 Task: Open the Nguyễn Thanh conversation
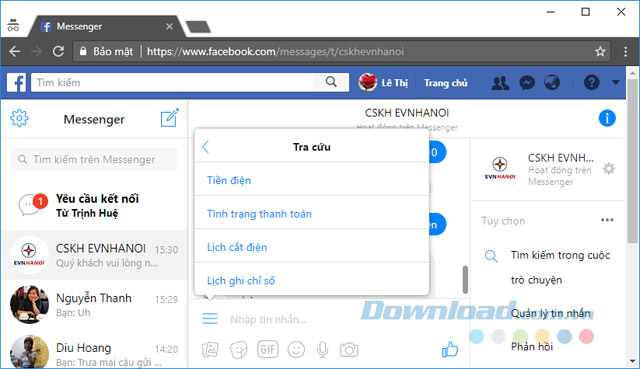[x=94, y=305]
